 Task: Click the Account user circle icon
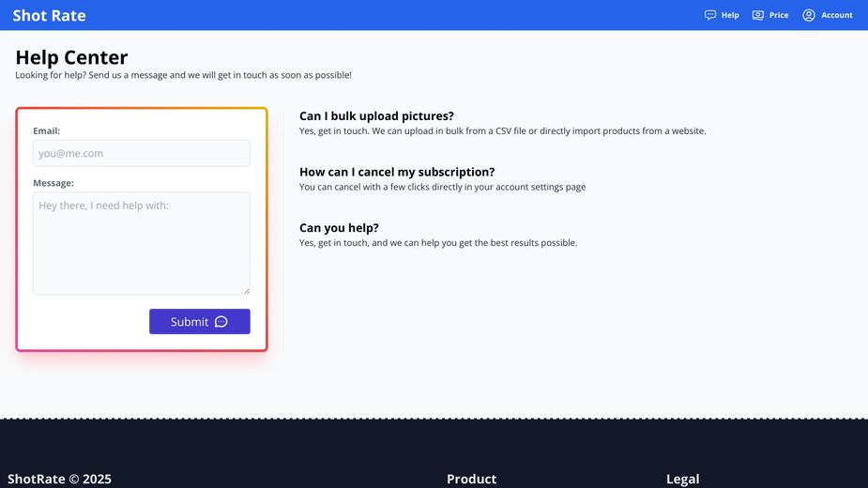pyautogui.click(x=809, y=15)
